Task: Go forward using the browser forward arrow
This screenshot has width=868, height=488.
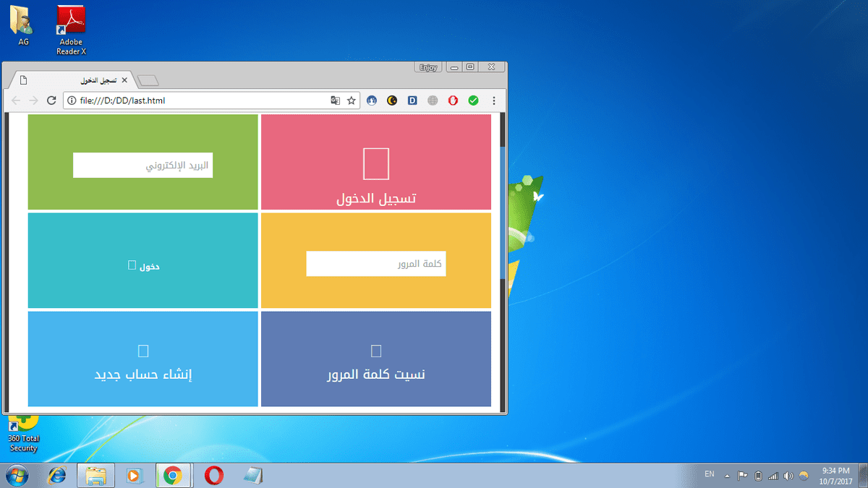Action: [33, 100]
